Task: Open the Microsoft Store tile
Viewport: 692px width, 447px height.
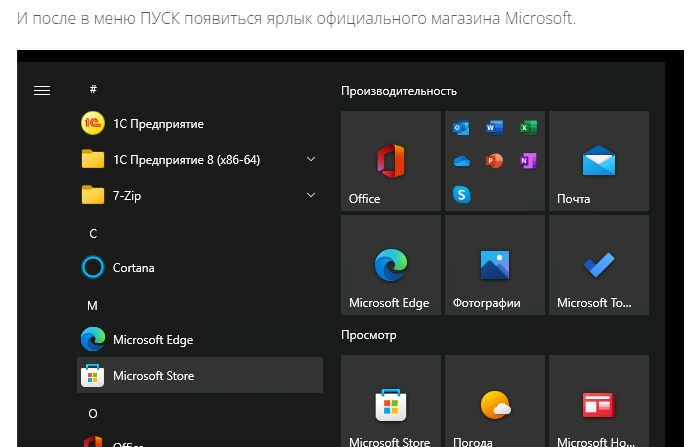Action: coord(391,401)
